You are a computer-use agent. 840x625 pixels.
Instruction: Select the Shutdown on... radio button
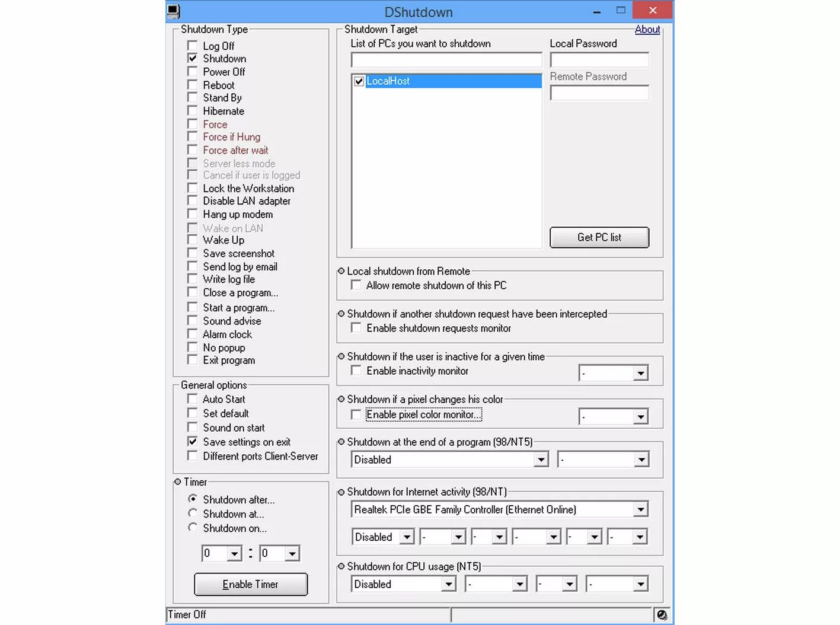coord(192,527)
